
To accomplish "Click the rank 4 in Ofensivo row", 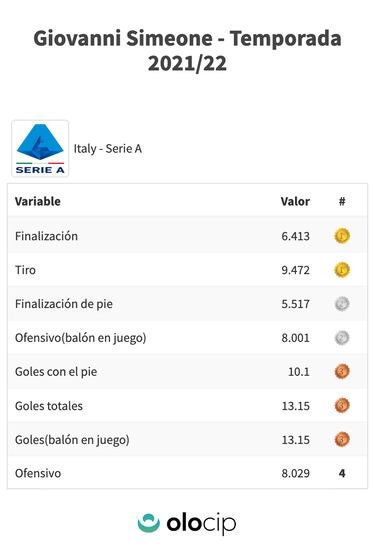I will [342, 473].
